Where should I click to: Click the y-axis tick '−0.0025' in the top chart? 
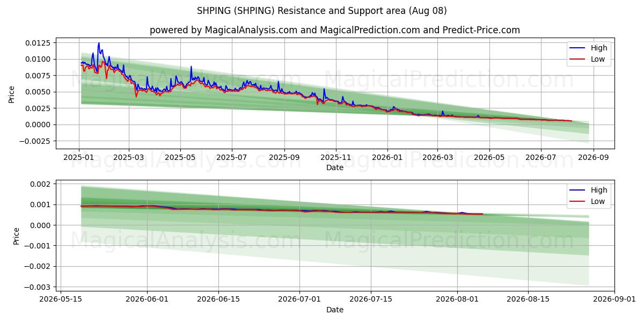(x=35, y=141)
